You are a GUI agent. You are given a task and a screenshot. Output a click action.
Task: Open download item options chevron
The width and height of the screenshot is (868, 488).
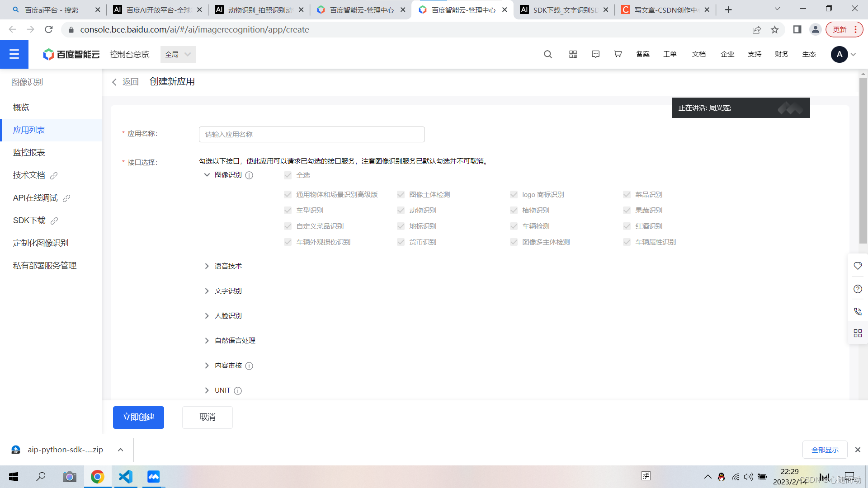[121, 450]
